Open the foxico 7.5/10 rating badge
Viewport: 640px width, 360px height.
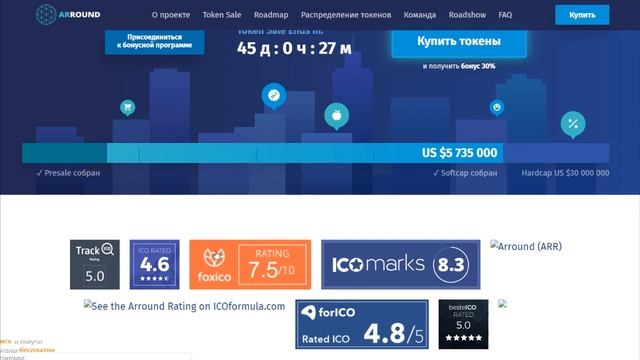[250, 264]
